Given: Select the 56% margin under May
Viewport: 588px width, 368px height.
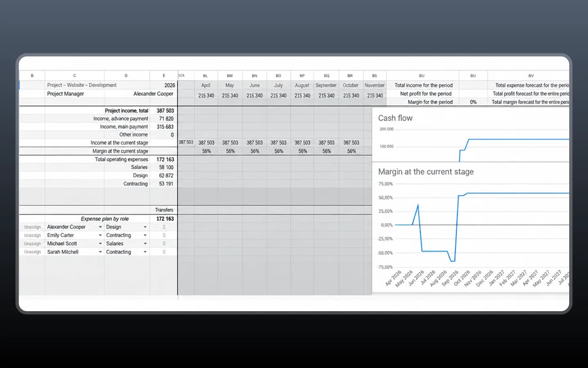Looking at the screenshot, I should coord(230,151).
